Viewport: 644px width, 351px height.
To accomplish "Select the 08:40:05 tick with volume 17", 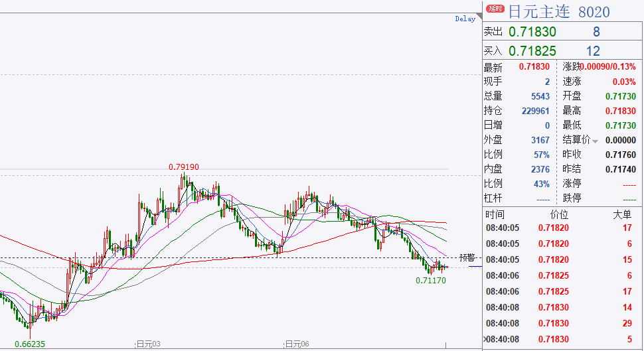I will (558, 228).
